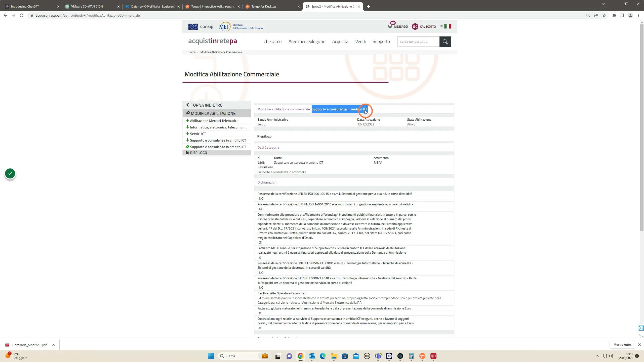Select Riepilogo in the sidebar
Screen dimensions: 644x362
(217, 153)
